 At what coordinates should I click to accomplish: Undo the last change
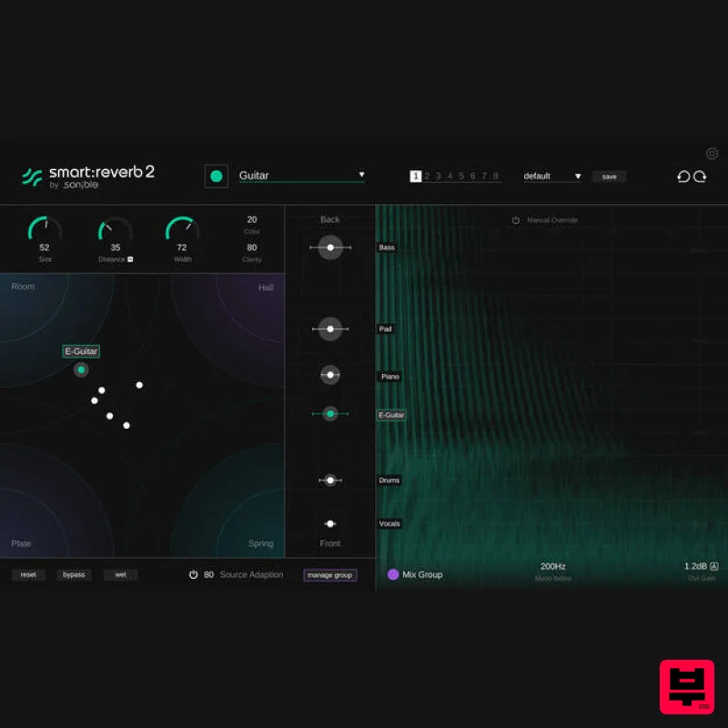pos(685,176)
